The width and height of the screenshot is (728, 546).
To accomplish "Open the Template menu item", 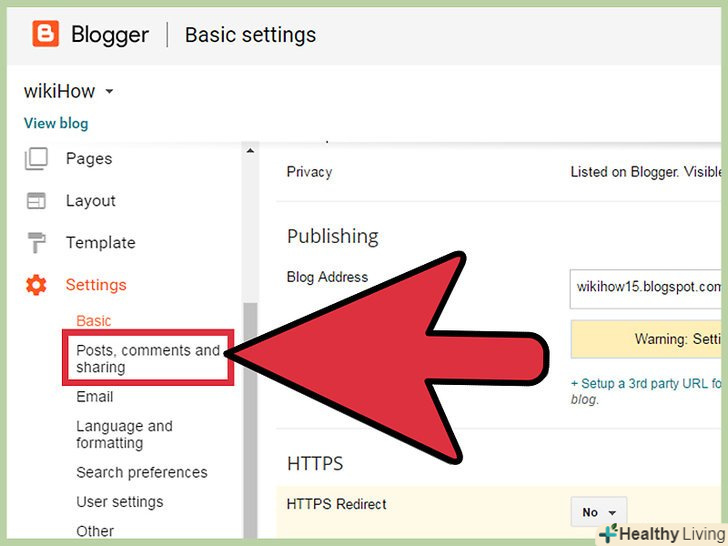I will 100,242.
